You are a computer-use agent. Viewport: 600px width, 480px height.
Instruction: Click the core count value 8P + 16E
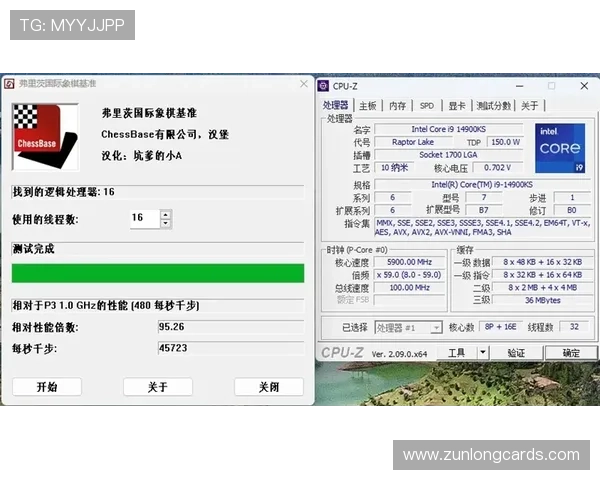click(500, 327)
